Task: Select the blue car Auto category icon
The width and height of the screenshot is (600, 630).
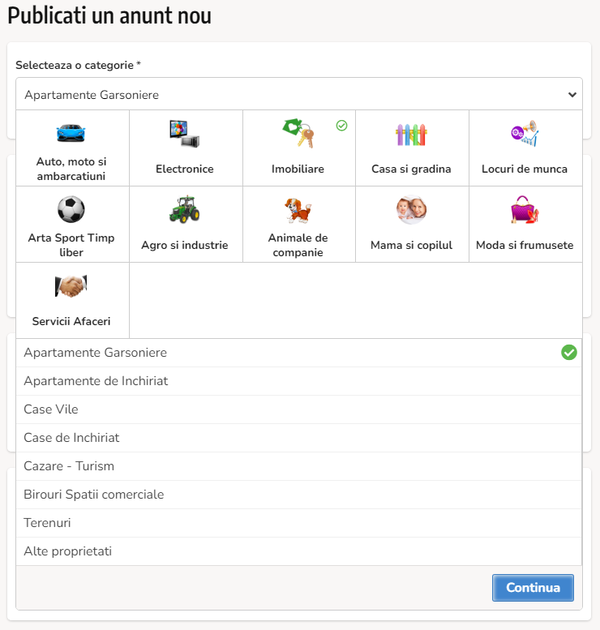Action: (71, 133)
